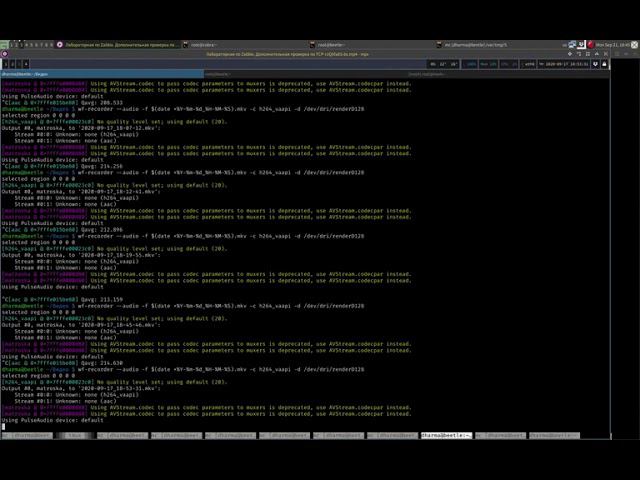
Task: Click the download icon next to the lock
Action: tap(596, 64)
